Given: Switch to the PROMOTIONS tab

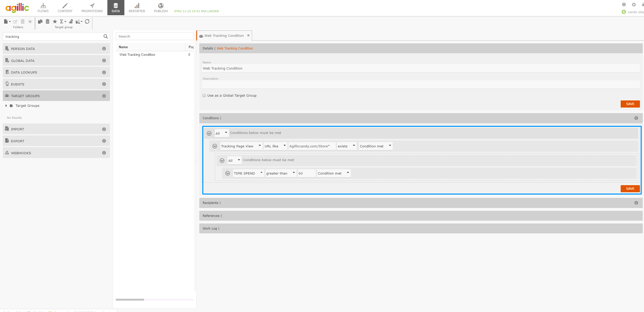Looking at the screenshot, I should click(92, 7).
